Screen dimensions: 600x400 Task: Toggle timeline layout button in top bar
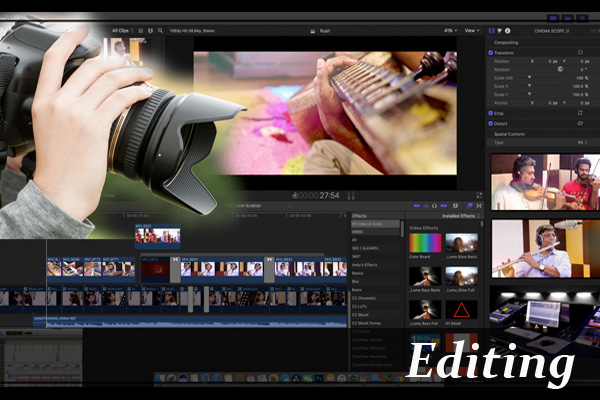point(568,18)
